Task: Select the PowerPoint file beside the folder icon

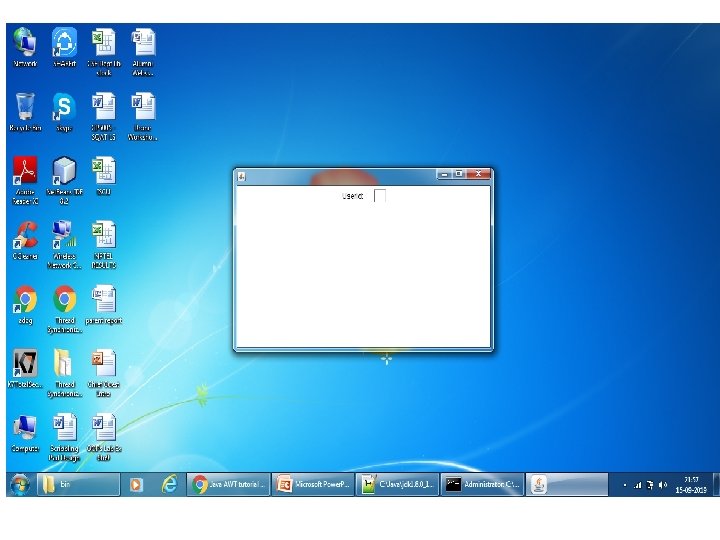Action: pos(104,372)
